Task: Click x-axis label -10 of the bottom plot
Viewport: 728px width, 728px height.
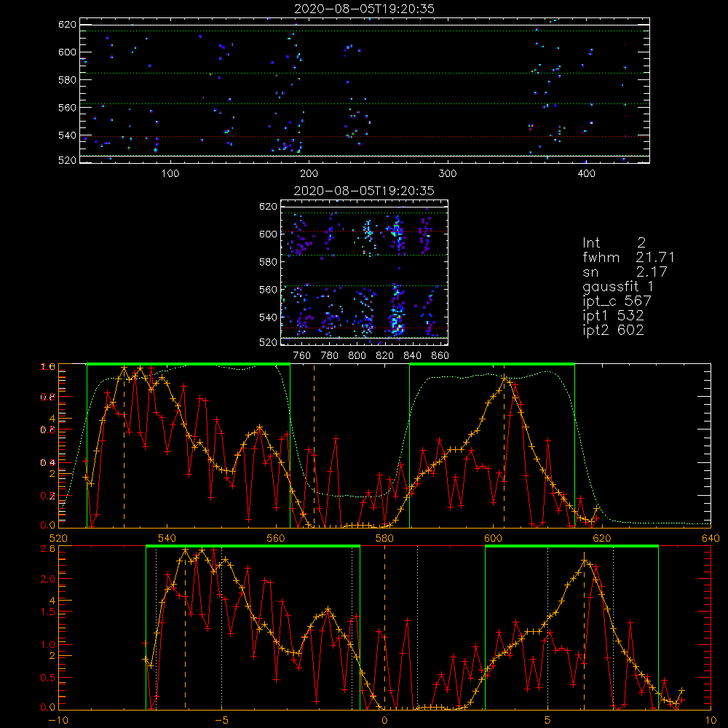Action: (58, 721)
